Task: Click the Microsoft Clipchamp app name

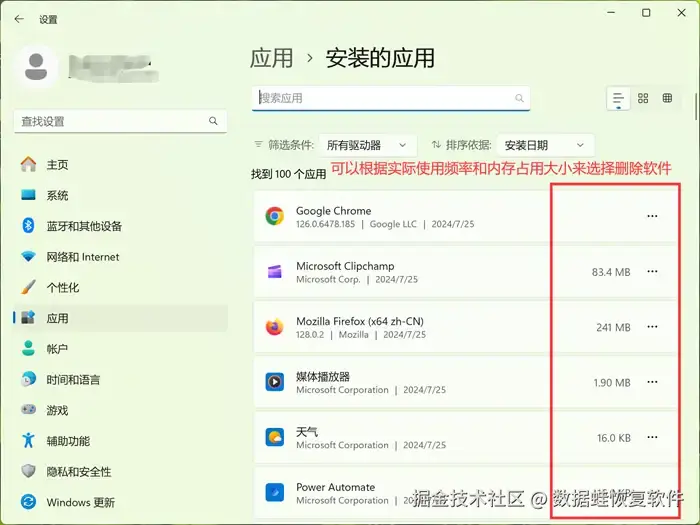Action: coord(345,266)
